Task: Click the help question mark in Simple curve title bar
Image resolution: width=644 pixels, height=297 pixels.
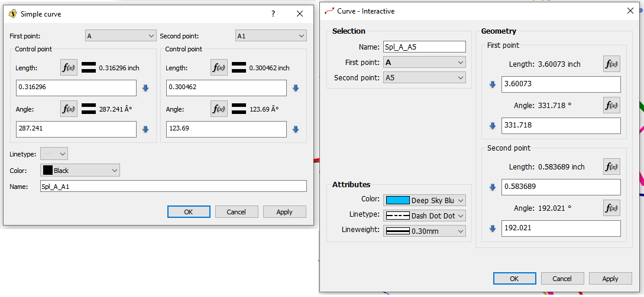Action: click(x=273, y=14)
